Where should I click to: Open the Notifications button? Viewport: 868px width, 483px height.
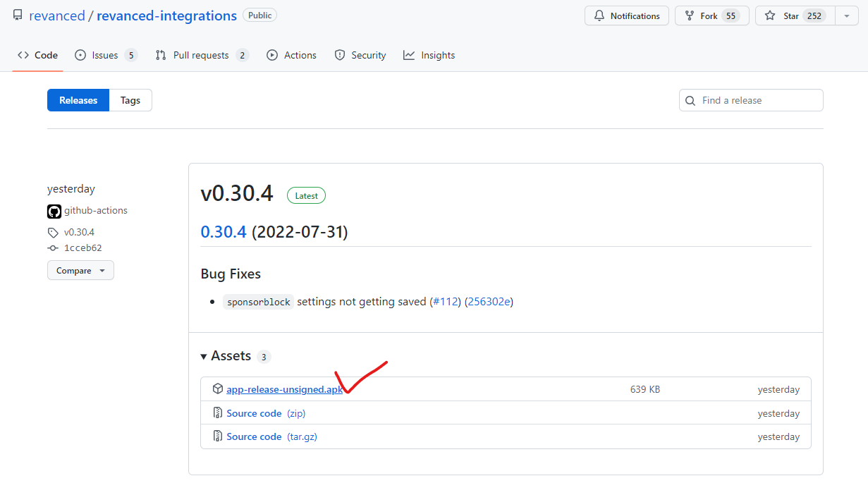[627, 16]
